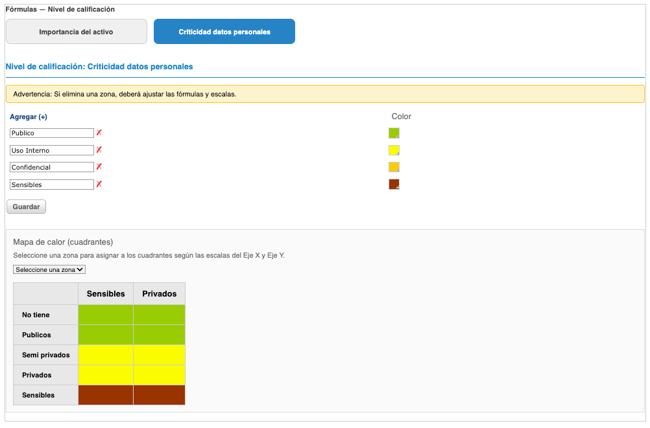Select heatmap cell No tiene / Sensibles

tap(106, 315)
